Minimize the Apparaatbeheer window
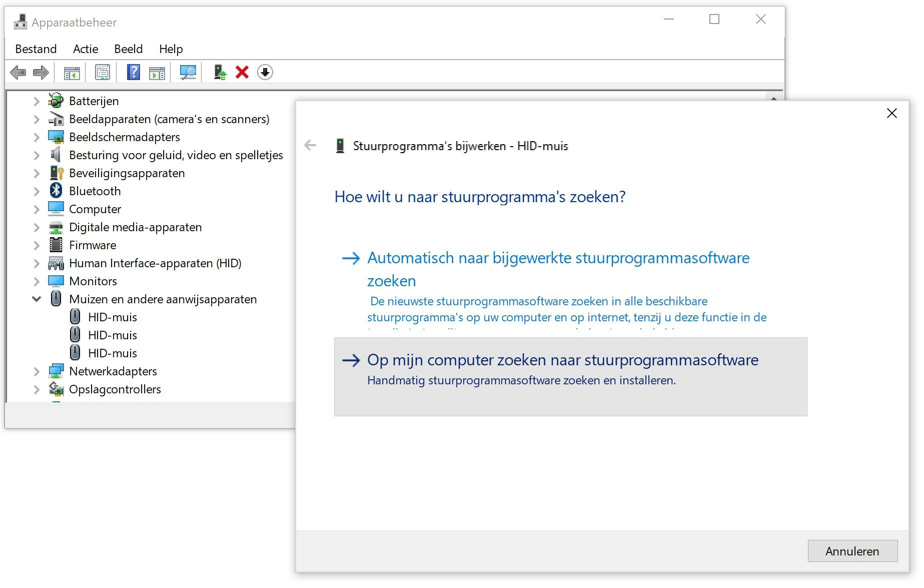924x588 pixels. coord(669,19)
